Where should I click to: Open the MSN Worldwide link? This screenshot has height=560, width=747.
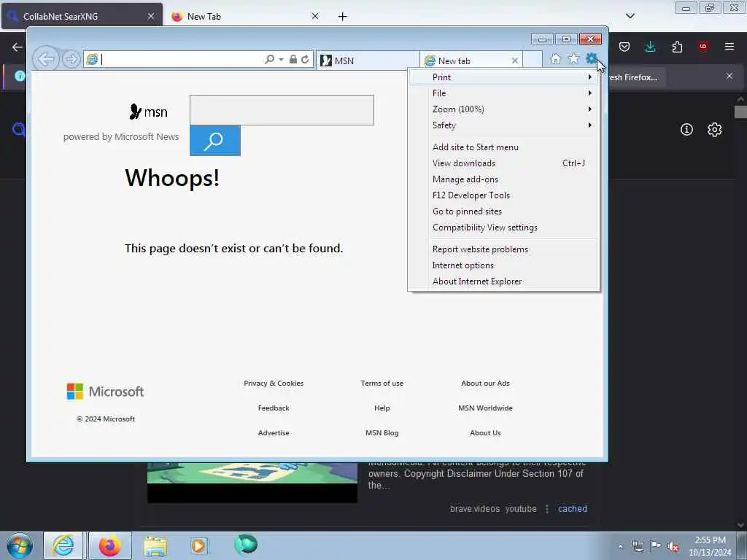[x=485, y=408]
